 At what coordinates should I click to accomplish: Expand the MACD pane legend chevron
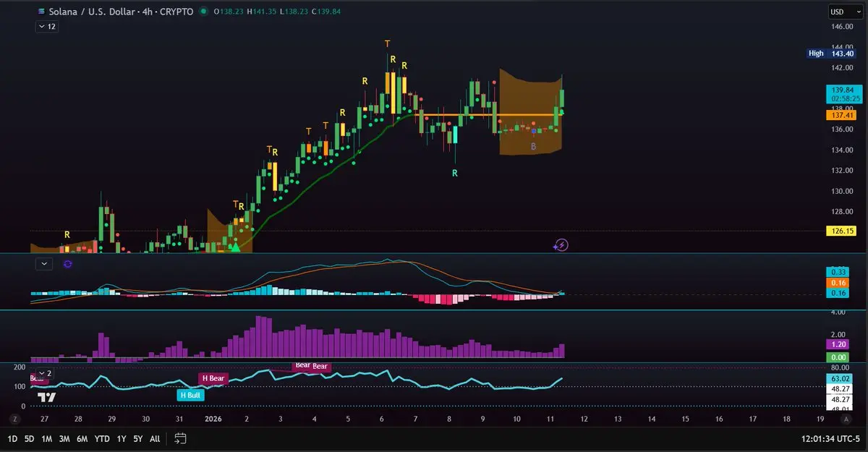(x=45, y=265)
